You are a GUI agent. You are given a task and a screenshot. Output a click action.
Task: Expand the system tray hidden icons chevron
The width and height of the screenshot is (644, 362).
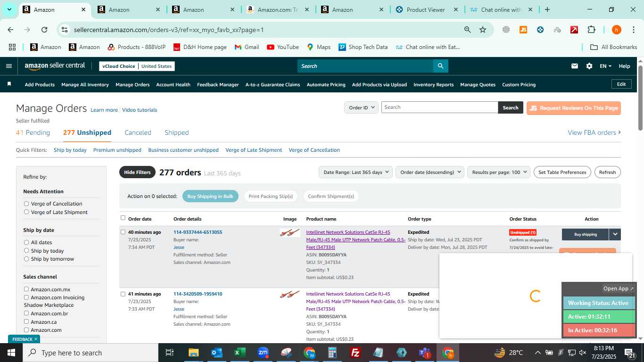[x=537, y=353]
